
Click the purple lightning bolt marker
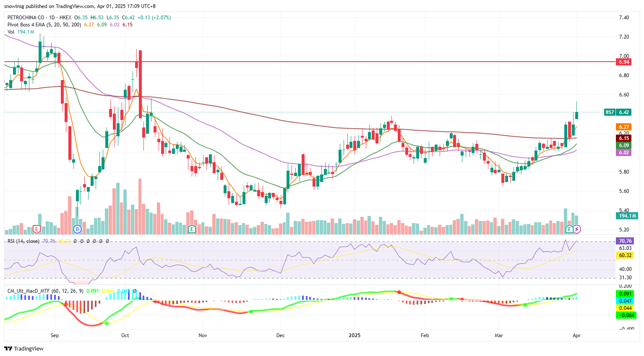click(x=577, y=229)
